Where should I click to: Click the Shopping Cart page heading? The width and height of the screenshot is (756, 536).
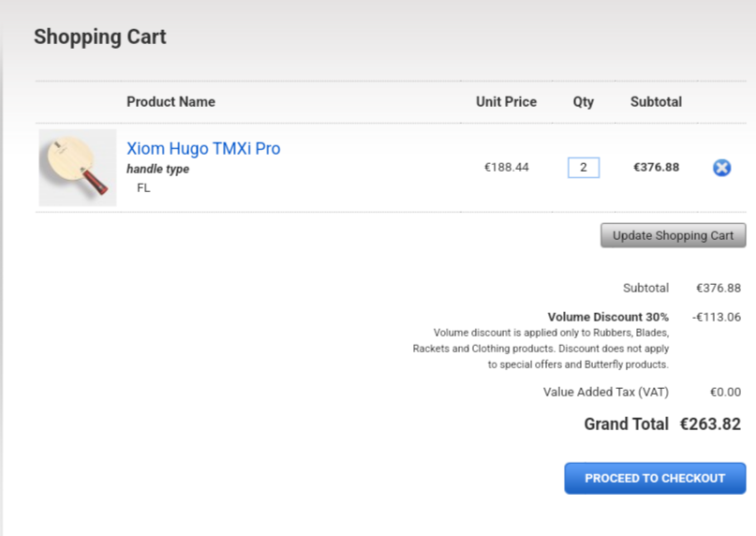click(100, 37)
